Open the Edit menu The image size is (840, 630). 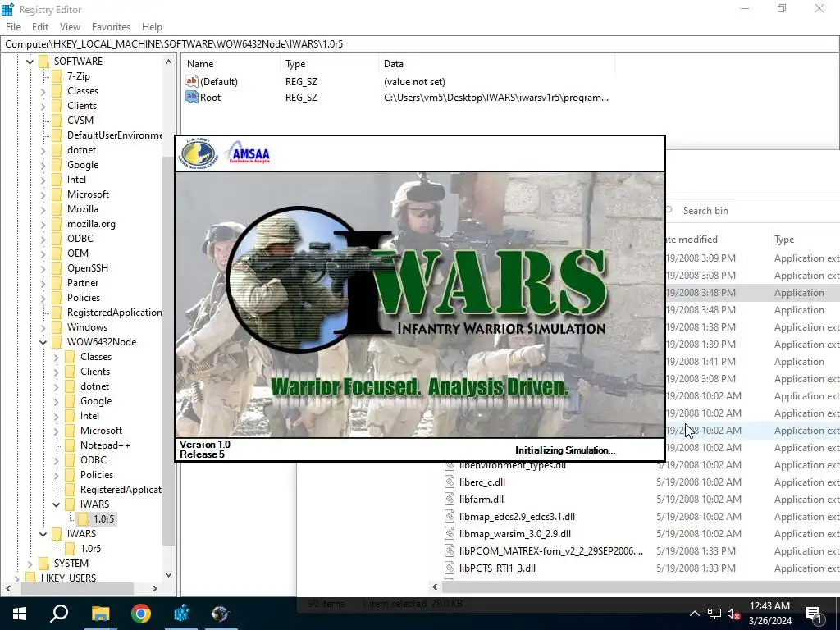tap(40, 27)
